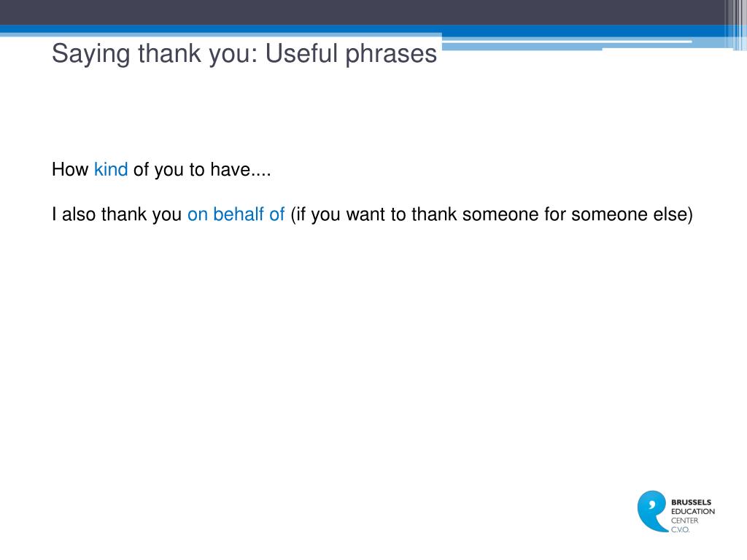Click the "BRUSSELS" text in the logo

click(x=691, y=502)
